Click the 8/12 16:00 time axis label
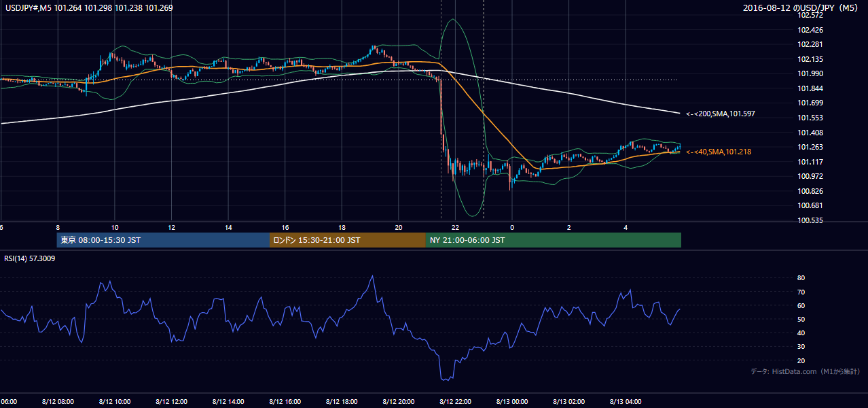This screenshot has height=408, width=868. [x=285, y=401]
